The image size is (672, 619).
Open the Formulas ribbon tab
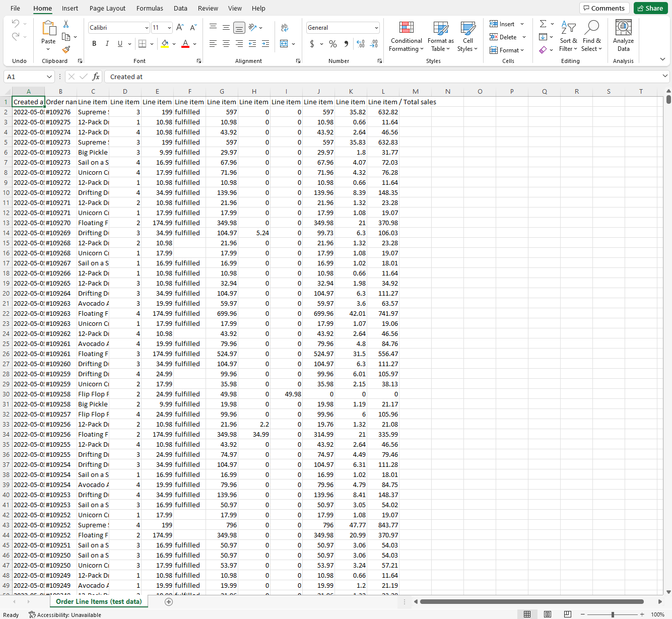pyautogui.click(x=150, y=9)
